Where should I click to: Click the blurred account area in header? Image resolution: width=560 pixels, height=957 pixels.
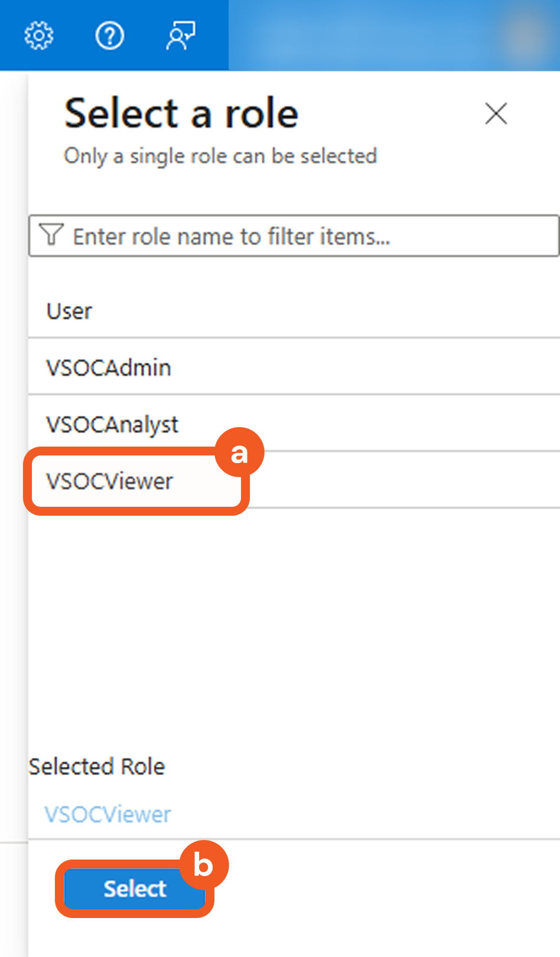pos(523,35)
